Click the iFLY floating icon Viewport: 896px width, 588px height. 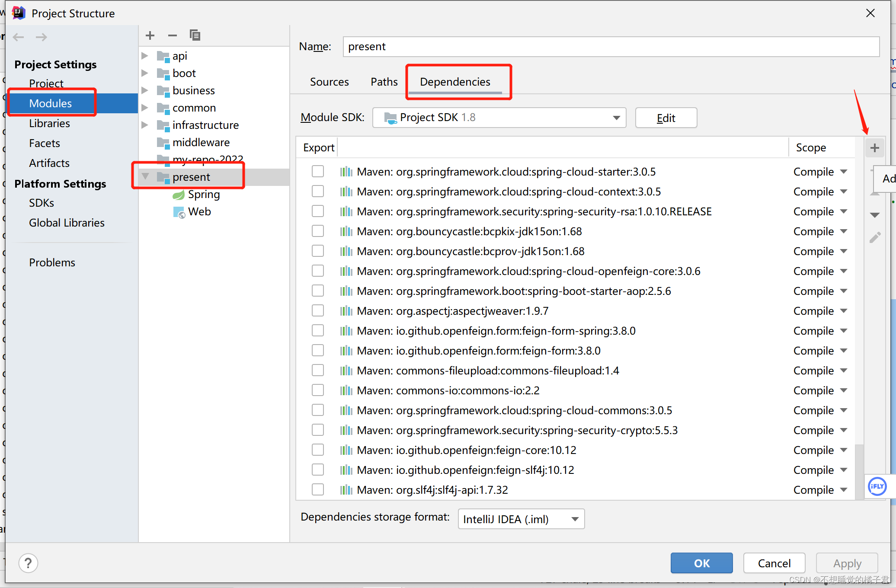(x=877, y=486)
